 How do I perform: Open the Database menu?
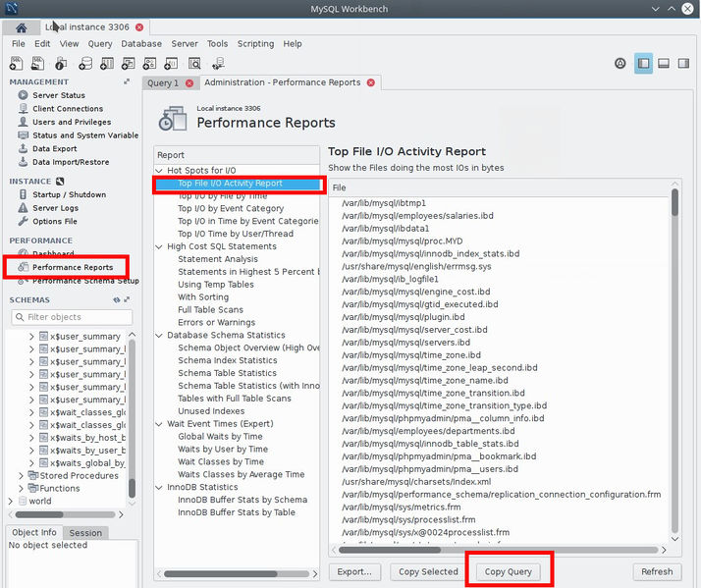tap(141, 44)
